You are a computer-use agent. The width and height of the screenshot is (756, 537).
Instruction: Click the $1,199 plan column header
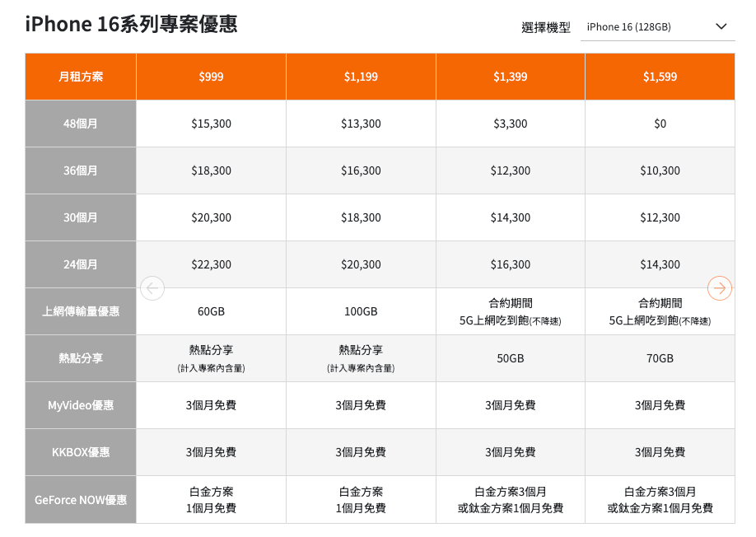click(361, 77)
